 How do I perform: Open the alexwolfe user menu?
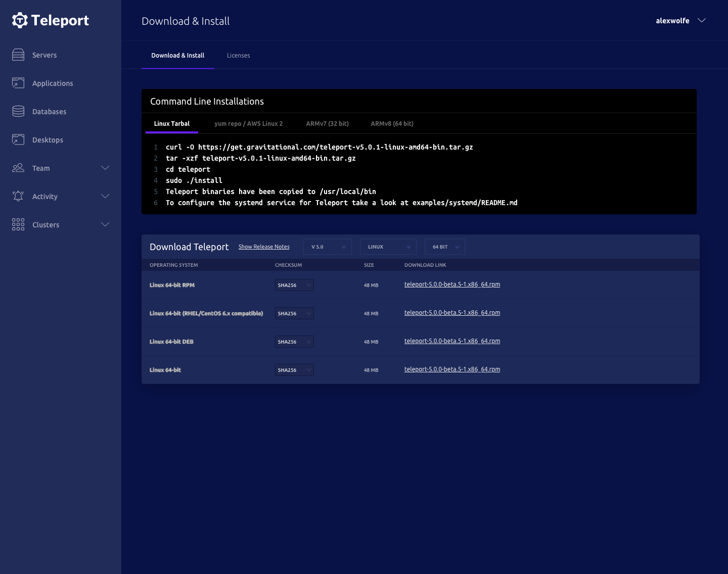coord(680,21)
